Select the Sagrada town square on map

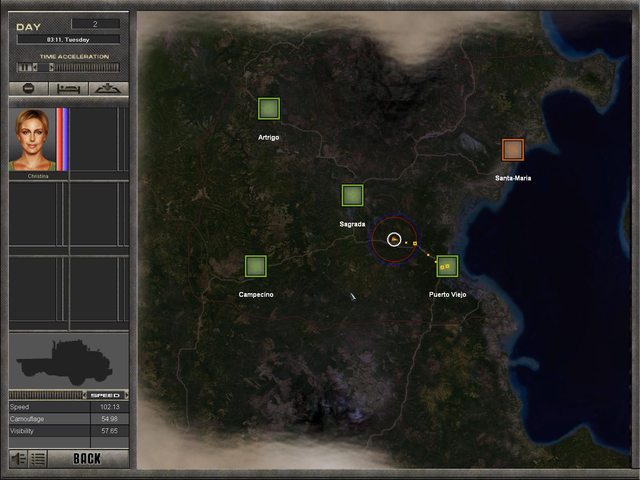pyautogui.click(x=353, y=195)
